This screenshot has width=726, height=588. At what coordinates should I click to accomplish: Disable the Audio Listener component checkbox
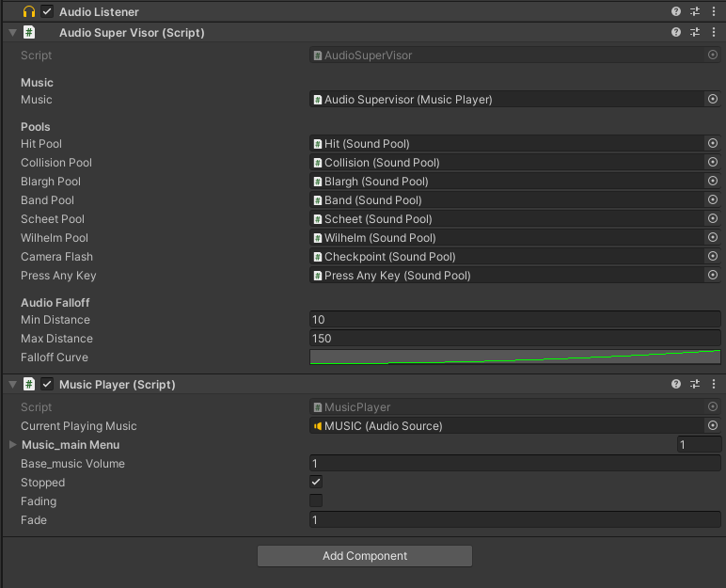coord(47,11)
